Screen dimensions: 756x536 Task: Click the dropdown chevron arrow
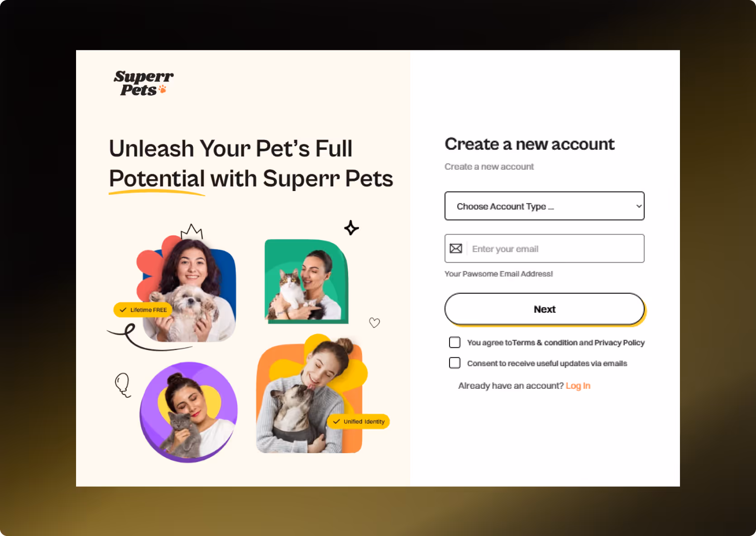coord(639,206)
